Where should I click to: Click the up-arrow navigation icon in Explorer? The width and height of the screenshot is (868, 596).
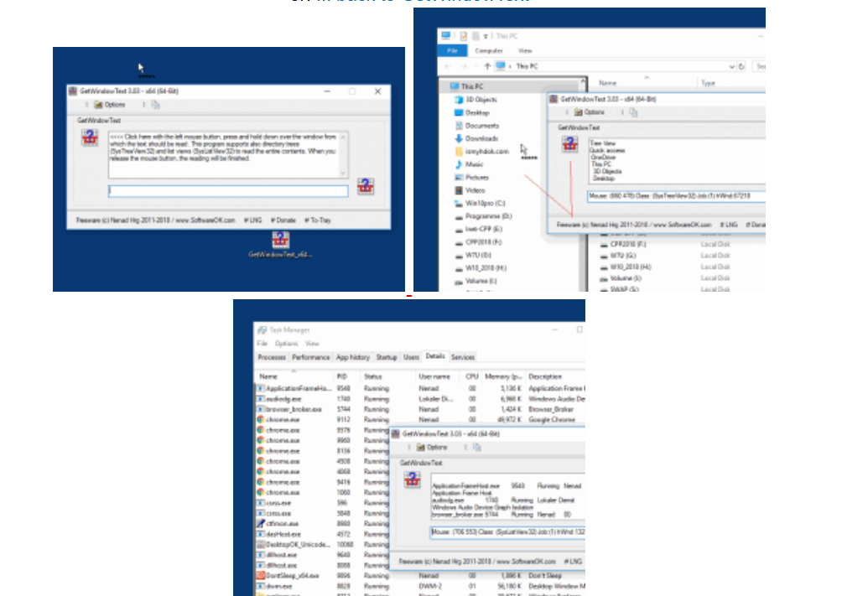click(487, 65)
